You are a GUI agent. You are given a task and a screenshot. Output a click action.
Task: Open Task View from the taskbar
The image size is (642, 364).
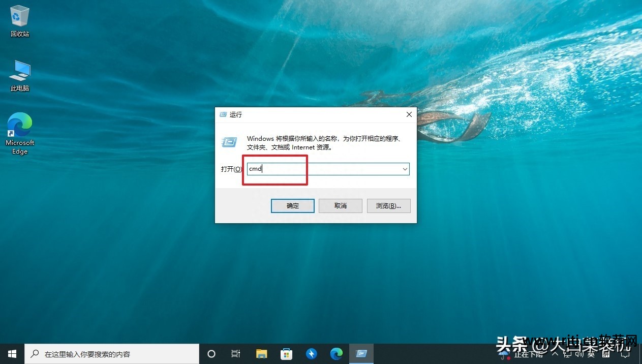pos(236,354)
